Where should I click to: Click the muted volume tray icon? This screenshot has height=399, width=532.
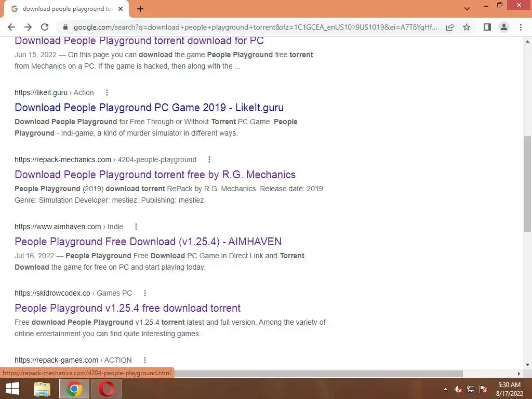(458, 389)
